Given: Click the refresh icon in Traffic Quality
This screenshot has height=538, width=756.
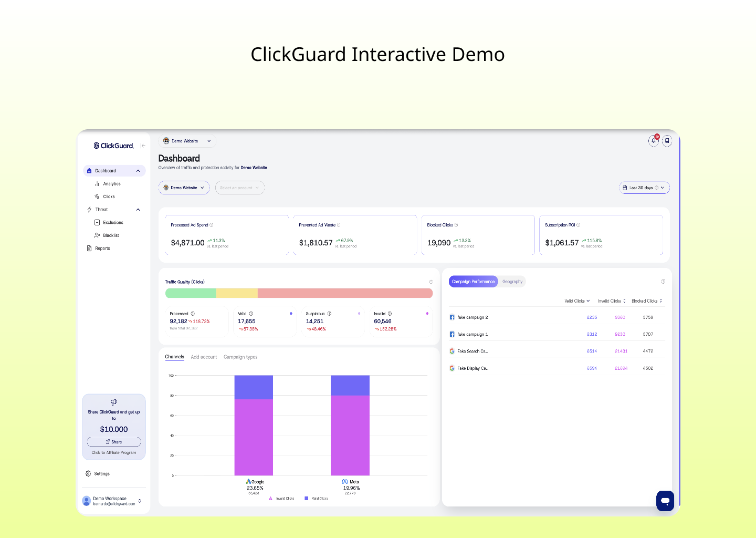Looking at the screenshot, I should [431, 282].
